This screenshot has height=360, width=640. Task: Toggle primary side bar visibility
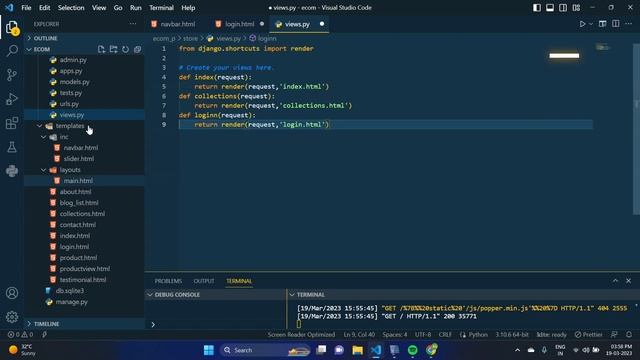pos(537,8)
